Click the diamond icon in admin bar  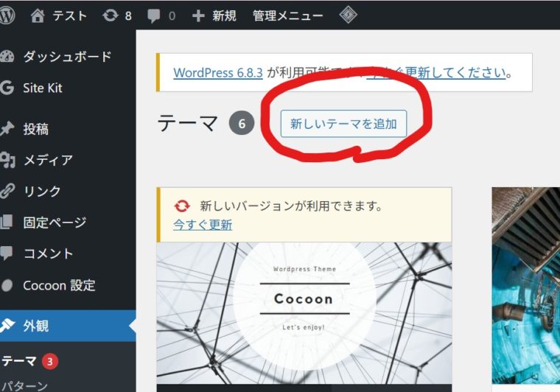pyautogui.click(x=349, y=15)
